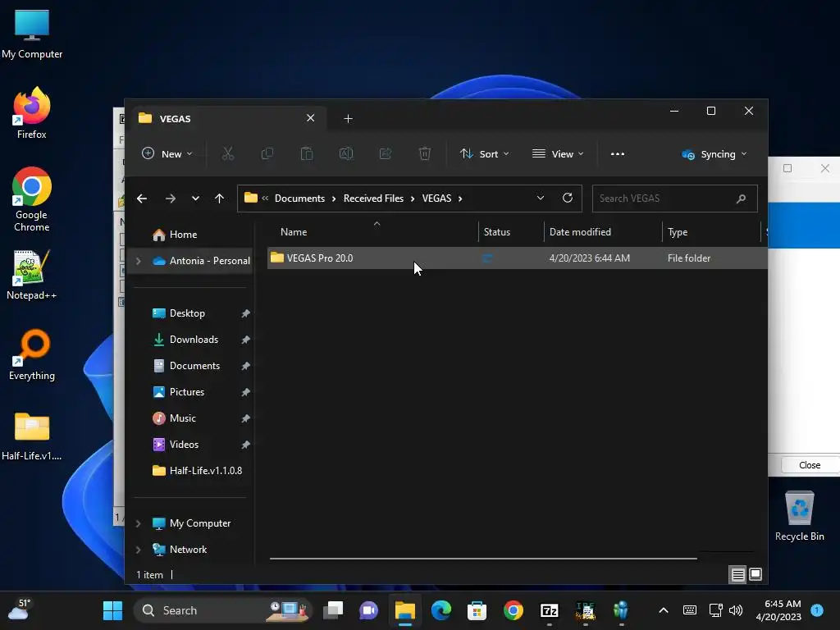Go forward with the right arrow

[171, 199]
